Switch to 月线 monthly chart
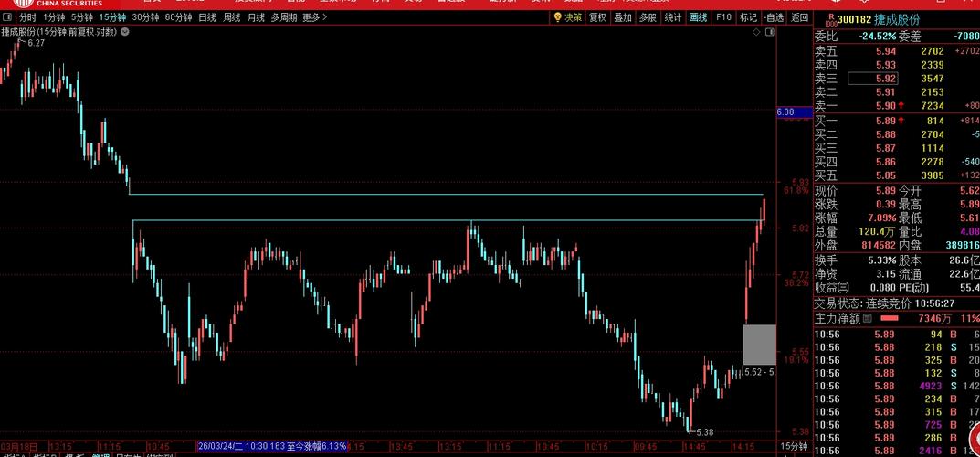This screenshot has height=457, width=980. click(256, 17)
